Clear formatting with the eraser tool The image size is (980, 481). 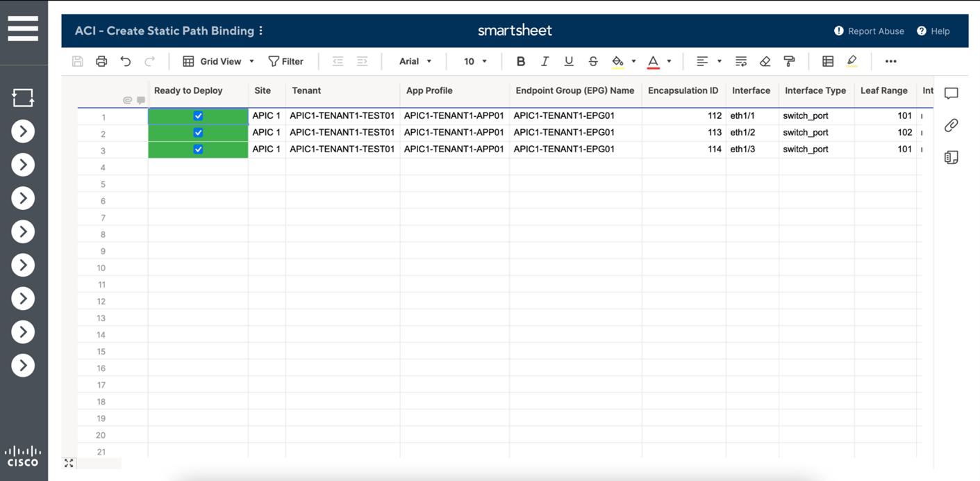pyautogui.click(x=765, y=61)
